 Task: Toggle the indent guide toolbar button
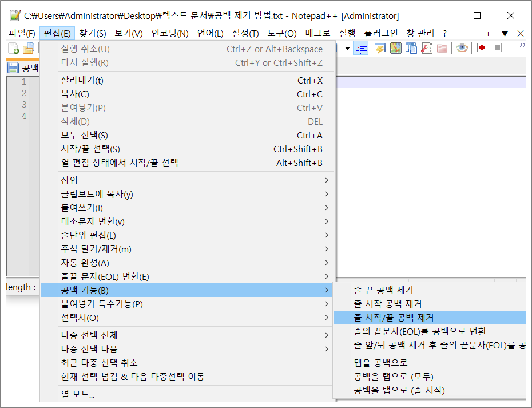pyautogui.click(x=361, y=48)
